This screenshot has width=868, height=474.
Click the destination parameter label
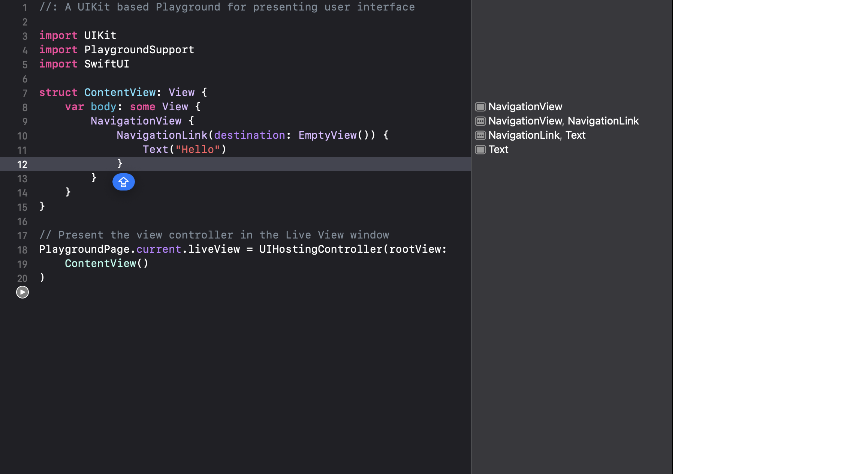249,135
